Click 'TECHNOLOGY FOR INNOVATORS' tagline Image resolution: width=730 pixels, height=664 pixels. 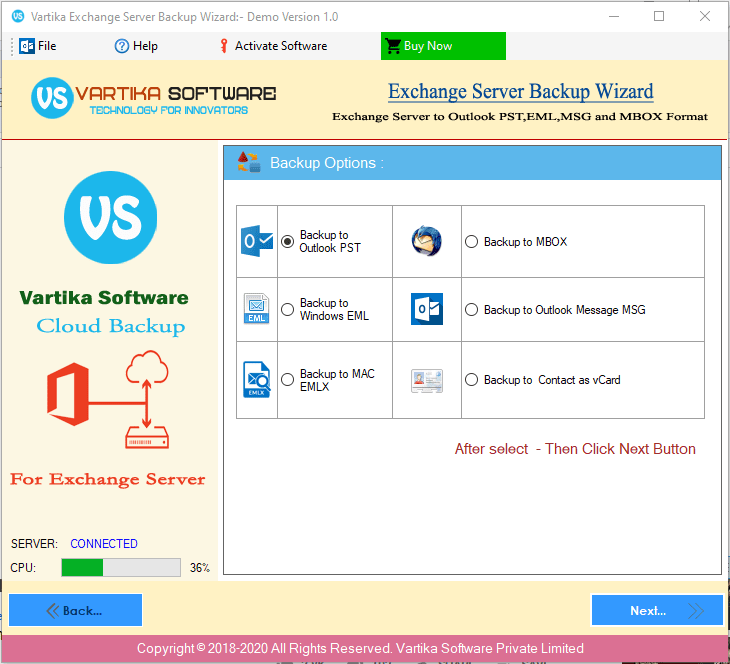(x=169, y=110)
